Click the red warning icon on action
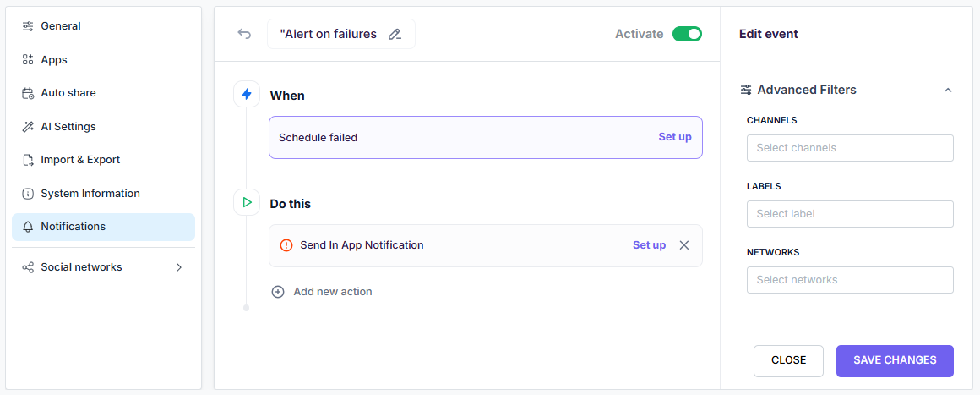 [286, 245]
